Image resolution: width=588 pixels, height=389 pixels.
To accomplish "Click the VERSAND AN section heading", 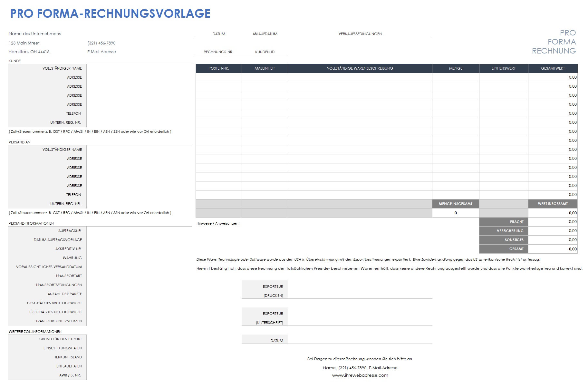I will [x=20, y=142].
